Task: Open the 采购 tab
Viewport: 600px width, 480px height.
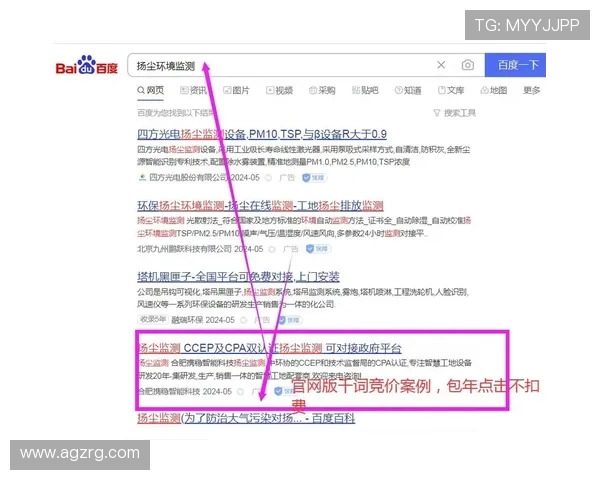Action: point(322,90)
